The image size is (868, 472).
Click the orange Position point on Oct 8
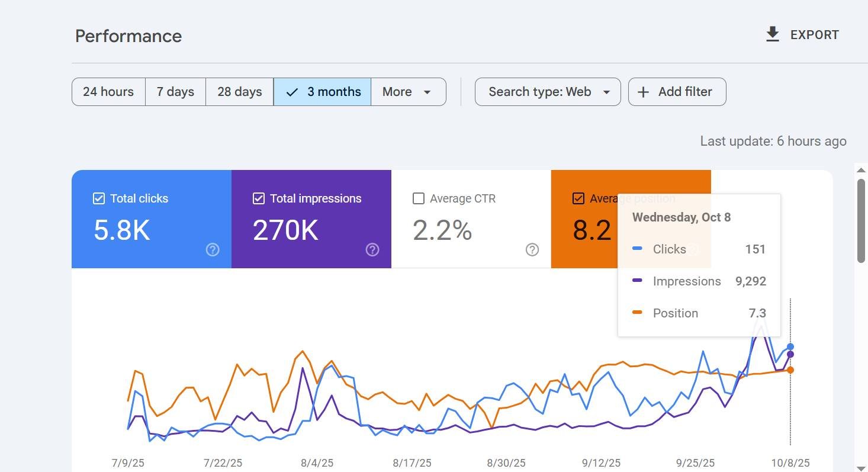pyautogui.click(x=790, y=370)
